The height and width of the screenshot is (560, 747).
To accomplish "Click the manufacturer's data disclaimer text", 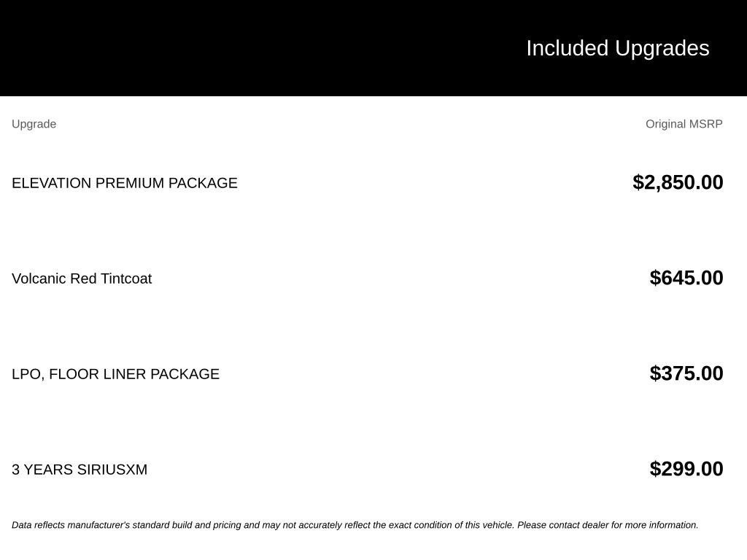I will 355,525.
